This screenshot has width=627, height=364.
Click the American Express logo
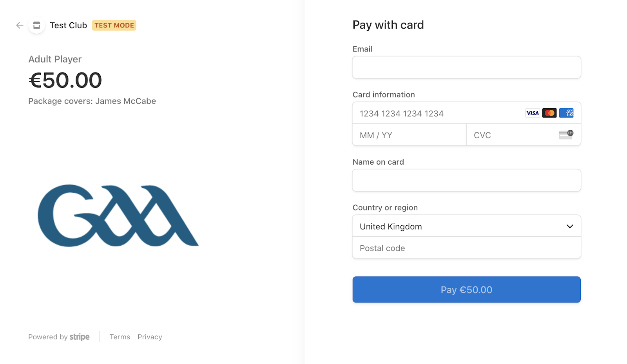click(x=566, y=113)
